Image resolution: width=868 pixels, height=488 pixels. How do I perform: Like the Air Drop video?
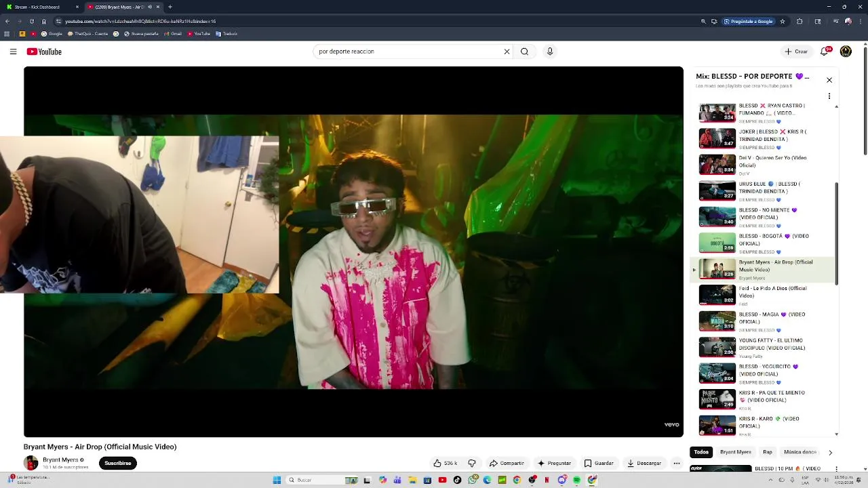[446, 464]
